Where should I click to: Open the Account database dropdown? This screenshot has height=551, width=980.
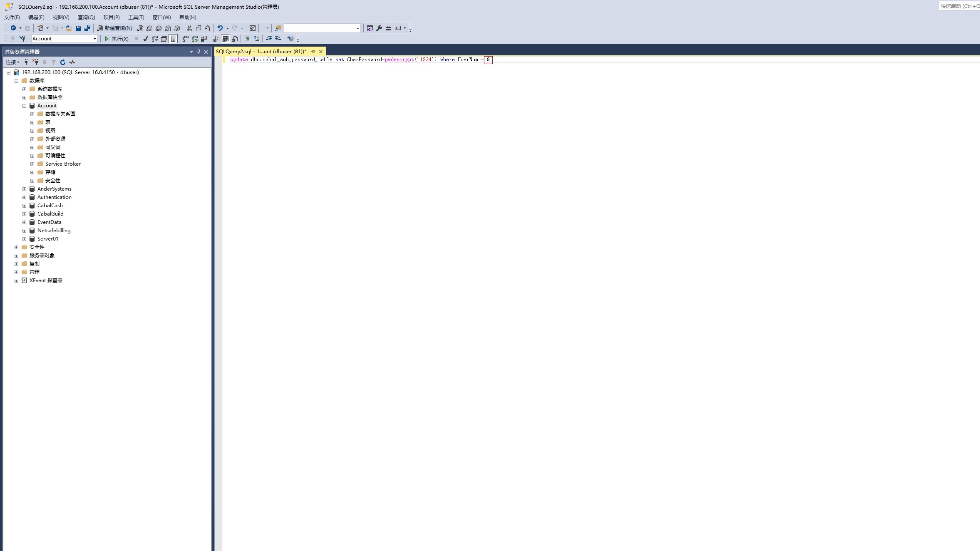[x=95, y=39]
